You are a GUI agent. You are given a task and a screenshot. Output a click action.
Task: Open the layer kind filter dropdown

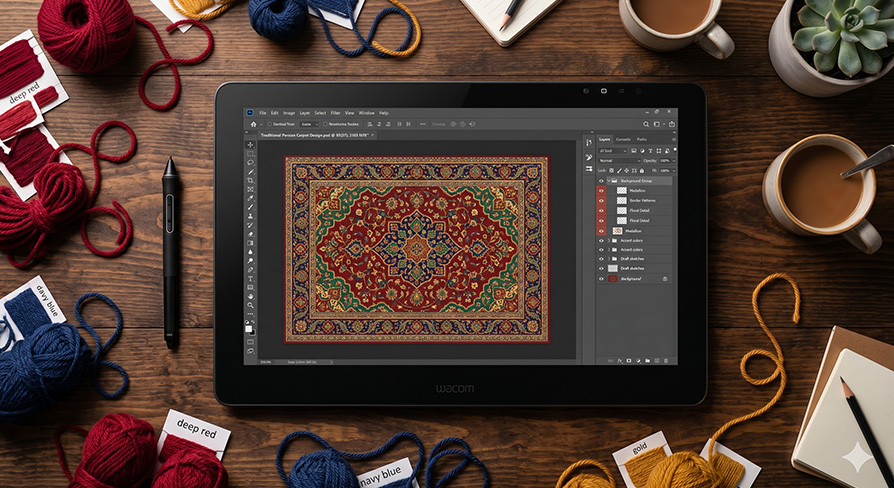[x=612, y=151]
